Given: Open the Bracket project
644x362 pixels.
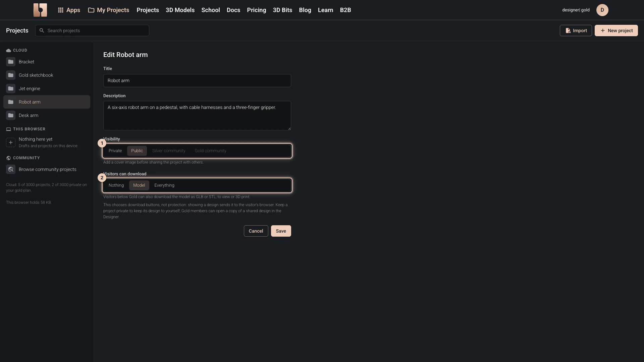Looking at the screenshot, I should [47, 62].
